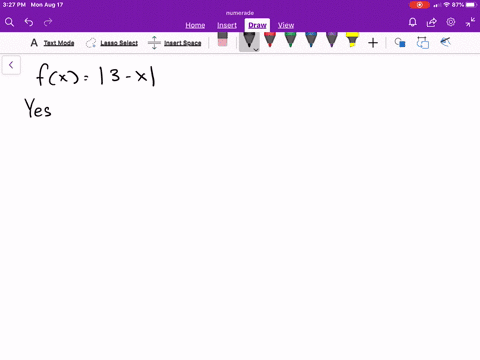Screen dimensions: 480x360
Task: Expand the black pen options chevron
Action: [x=256, y=50]
